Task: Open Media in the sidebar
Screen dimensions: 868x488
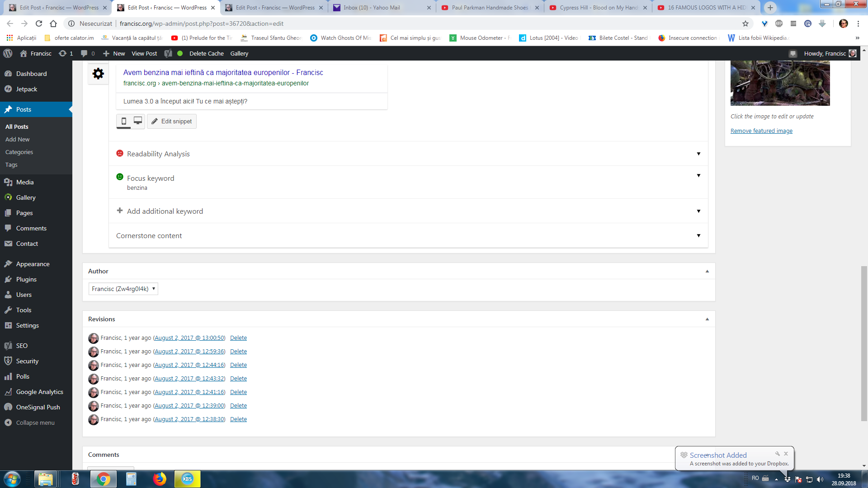Action: 25,182
